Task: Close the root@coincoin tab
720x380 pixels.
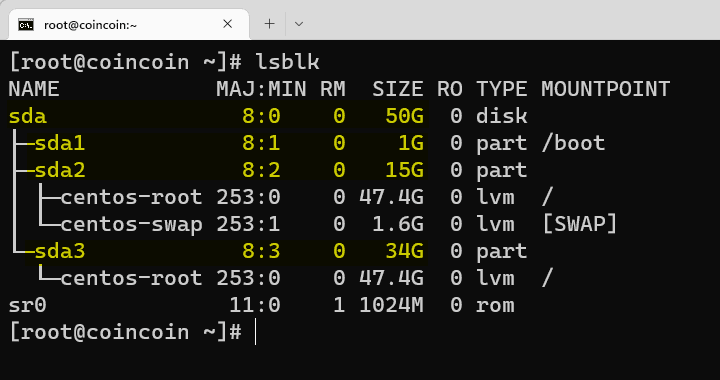Action: (227, 24)
